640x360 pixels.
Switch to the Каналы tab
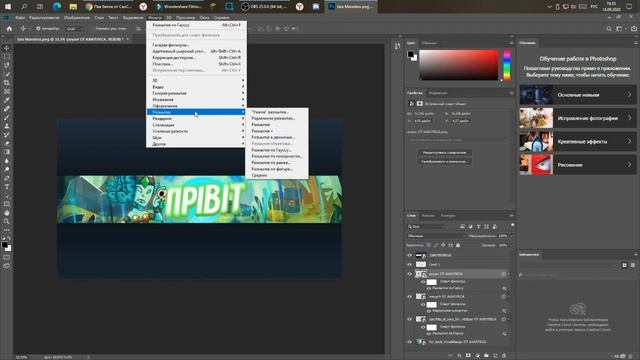428,216
